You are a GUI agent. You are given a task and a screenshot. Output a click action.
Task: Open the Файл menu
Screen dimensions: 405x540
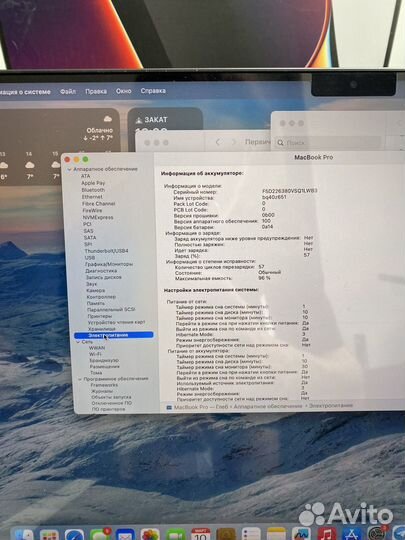tap(68, 92)
